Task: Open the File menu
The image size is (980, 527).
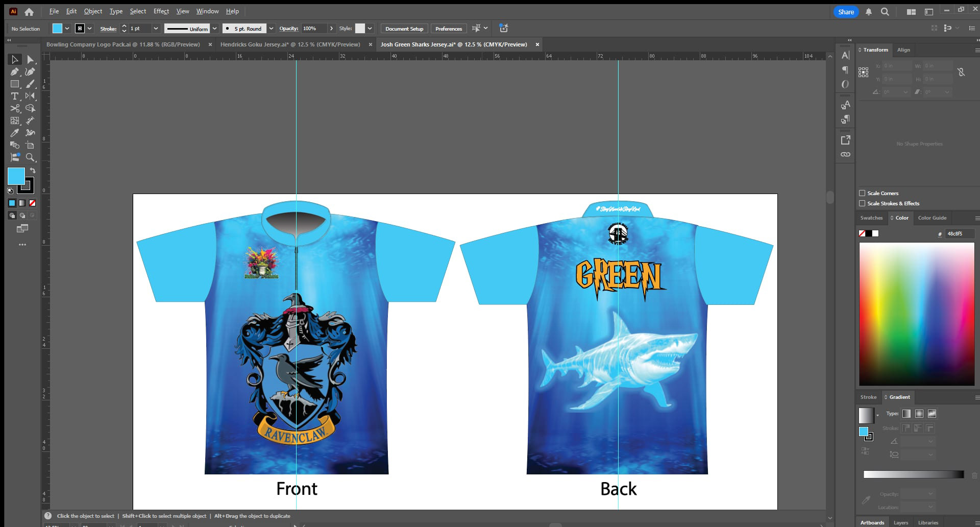Action: 54,11
